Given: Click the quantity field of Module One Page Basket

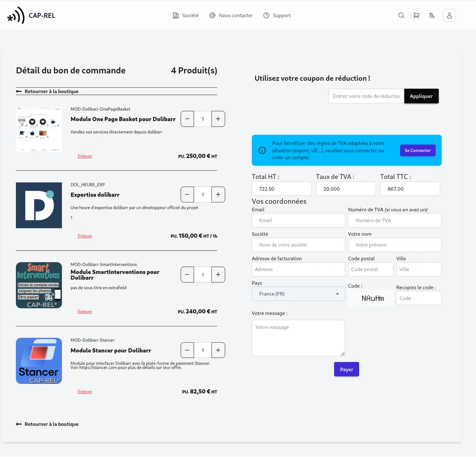Looking at the screenshot, I should (x=203, y=119).
